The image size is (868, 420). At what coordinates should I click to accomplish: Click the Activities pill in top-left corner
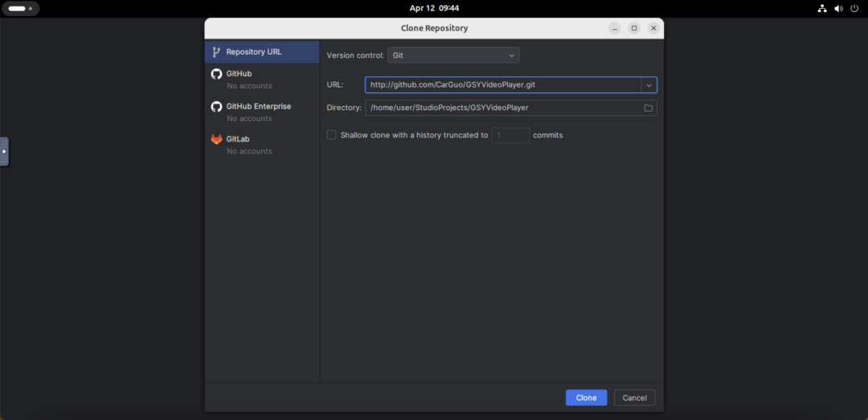[20, 9]
